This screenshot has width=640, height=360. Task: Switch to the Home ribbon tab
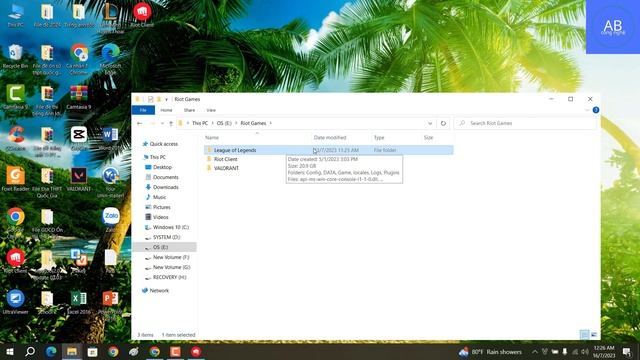click(x=166, y=110)
